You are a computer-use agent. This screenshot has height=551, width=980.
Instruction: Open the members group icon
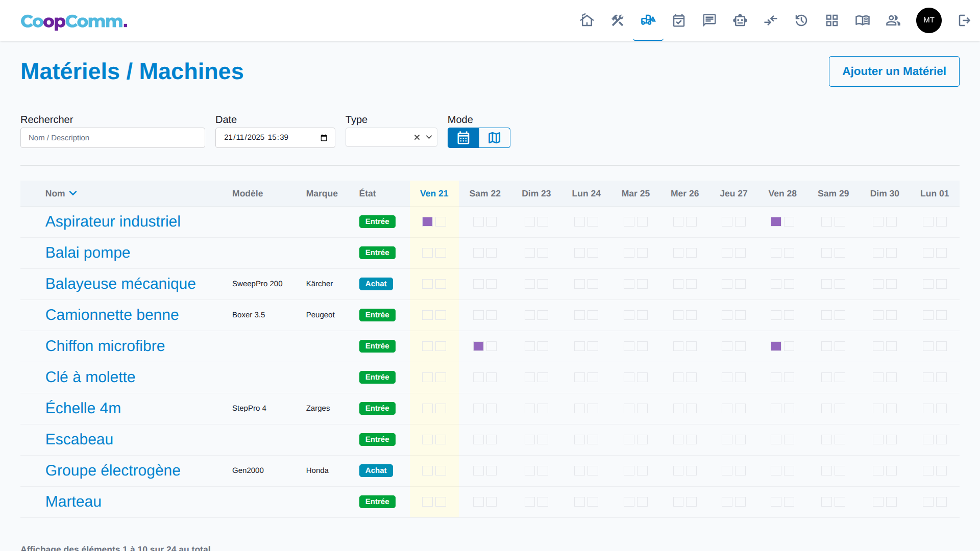point(893,20)
